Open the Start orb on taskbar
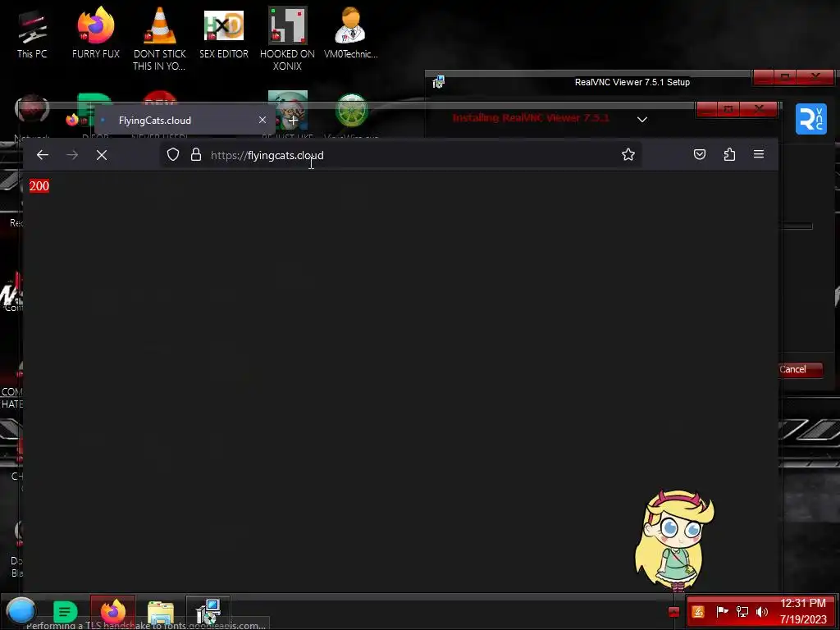The height and width of the screenshot is (630, 840). 21,610
